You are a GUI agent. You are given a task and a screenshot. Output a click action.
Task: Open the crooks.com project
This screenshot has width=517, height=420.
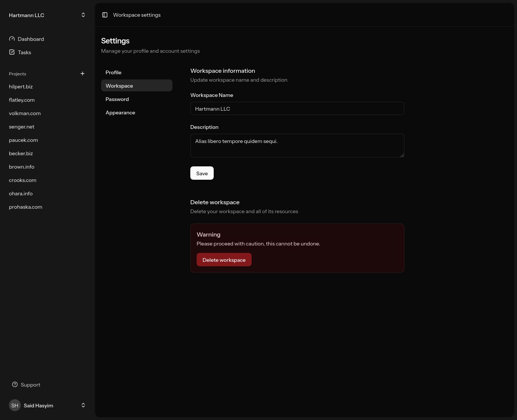tap(48, 180)
